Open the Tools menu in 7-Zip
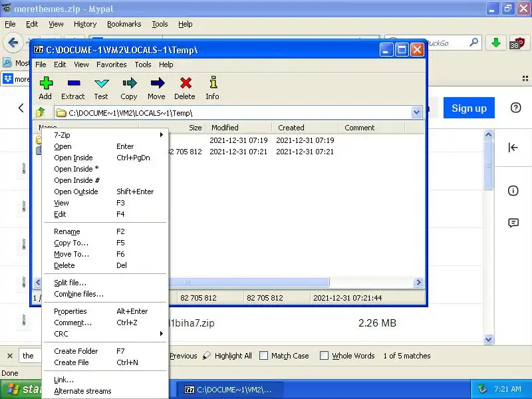Image resolution: width=532 pixels, height=399 pixels. pyautogui.click(x=142, y=65)
